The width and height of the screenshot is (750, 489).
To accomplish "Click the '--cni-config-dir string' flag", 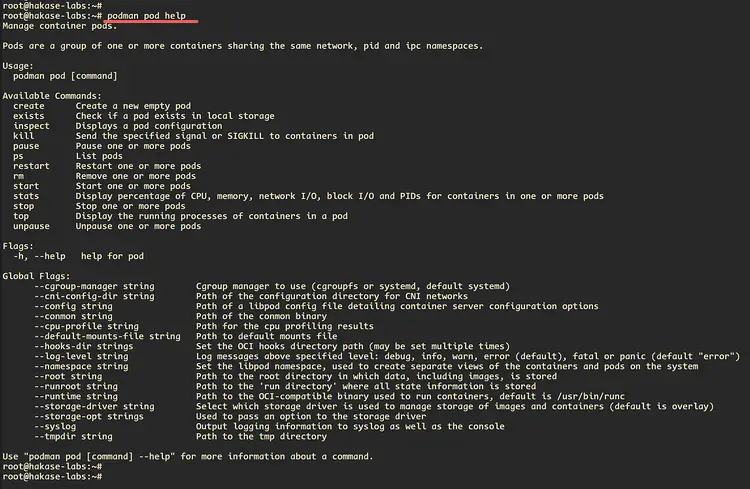I will tap(94, 296).
